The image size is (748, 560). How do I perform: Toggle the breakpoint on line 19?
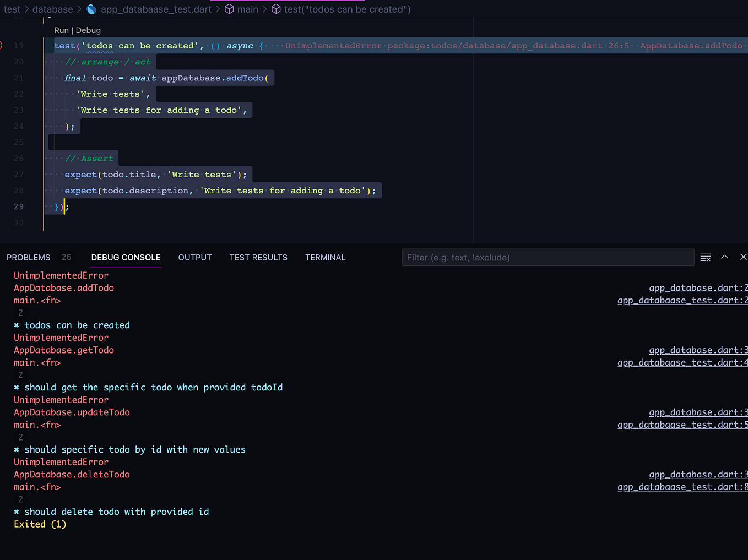tap(3, 45)
